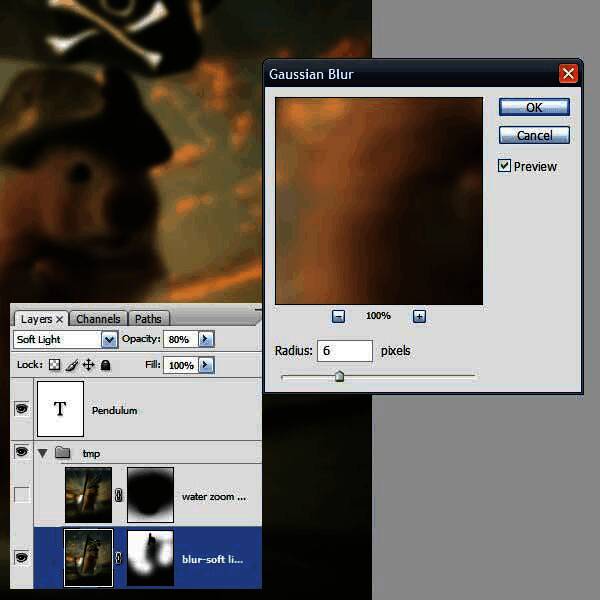Uncheck the Preview checkbox
The image size is (600, 600).
[x=505, y=166]
